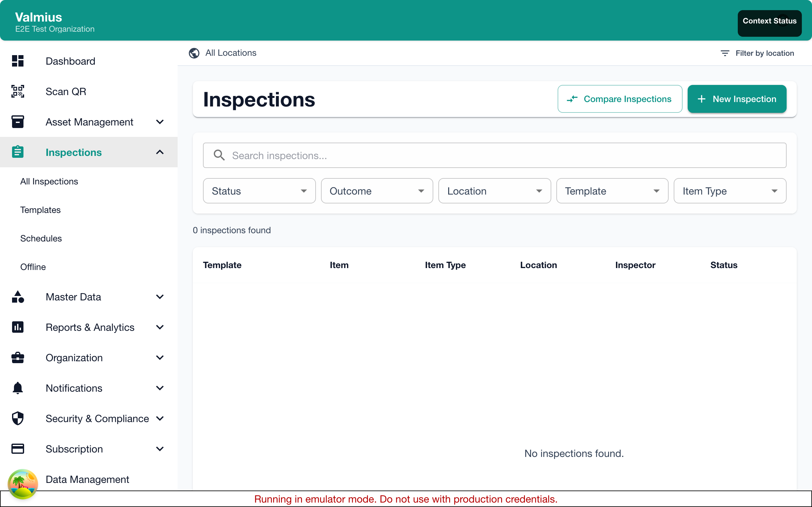Open the Item Type filter dropdown
Viewport: 812px width, 507px height.
pyautogui.click(x=730, y=190)
